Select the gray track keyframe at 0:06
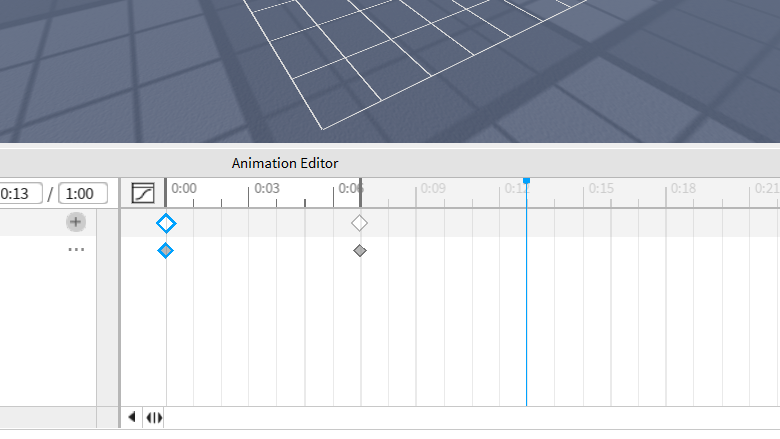Screen dimensions: 780x439 [360, 250]
